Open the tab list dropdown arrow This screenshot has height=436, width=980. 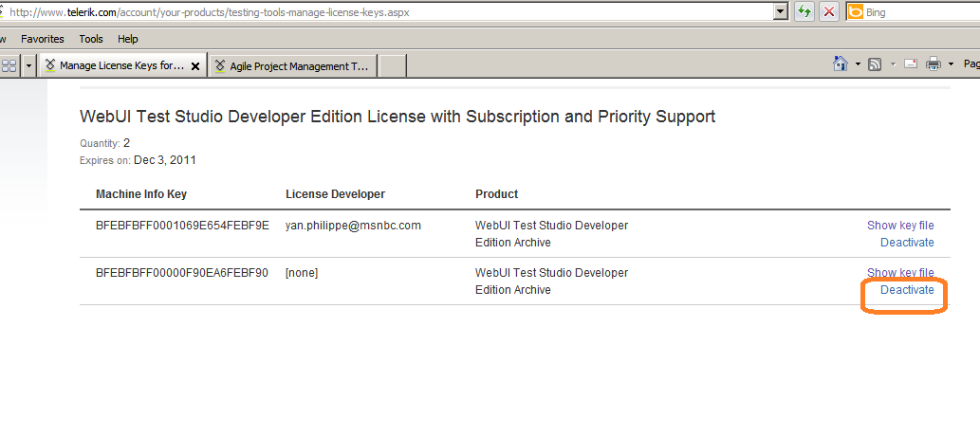coord(28,65)
